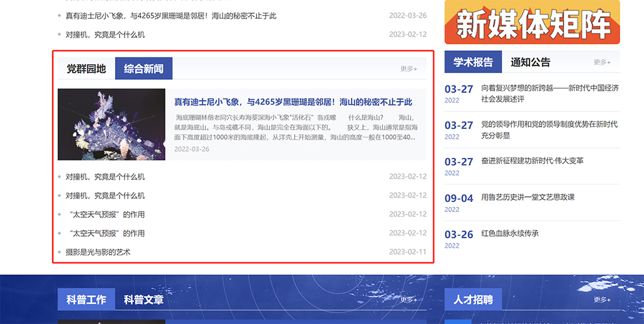Switch to the 学术报告 tab

[473, 62]
